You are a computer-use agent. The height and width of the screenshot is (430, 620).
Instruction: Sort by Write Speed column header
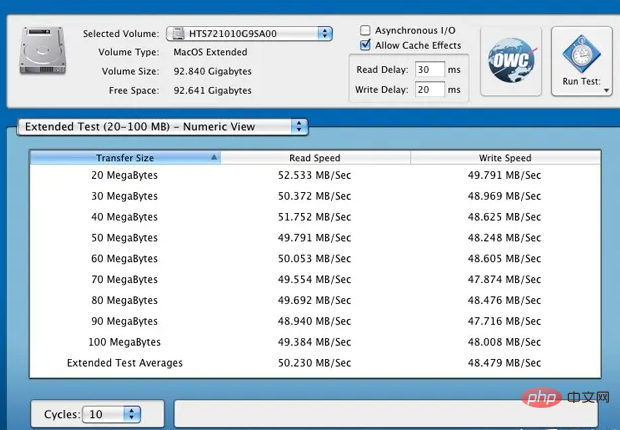point(505,158)
